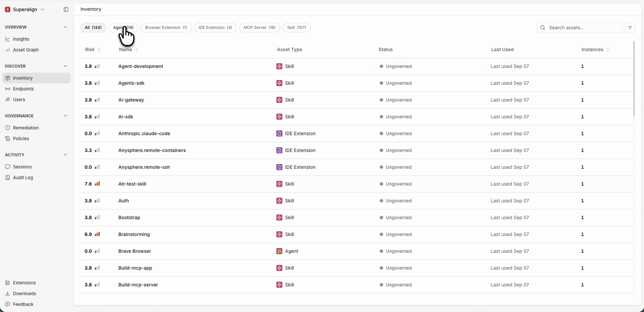Click the Audit Log document icon
Screen dimensions: 644x312
(x=7, y=178)
